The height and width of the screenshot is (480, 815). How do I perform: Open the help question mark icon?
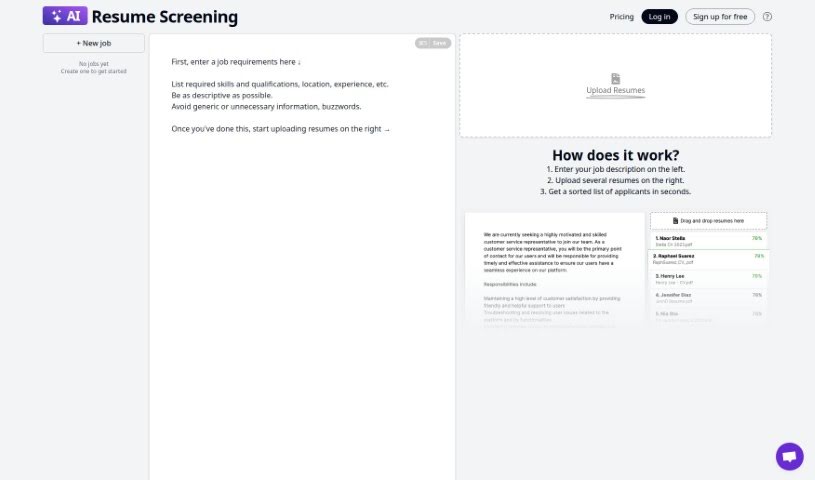[767, 17]
